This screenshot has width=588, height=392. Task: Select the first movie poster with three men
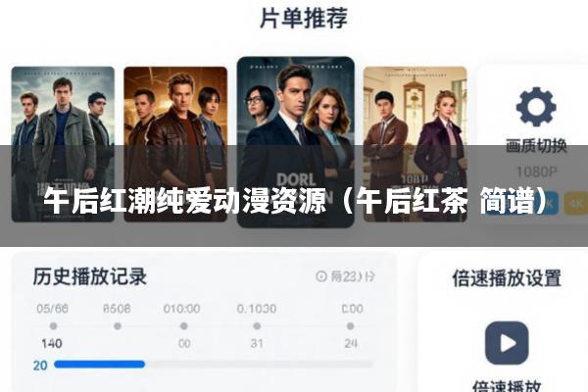pos(63,144)
